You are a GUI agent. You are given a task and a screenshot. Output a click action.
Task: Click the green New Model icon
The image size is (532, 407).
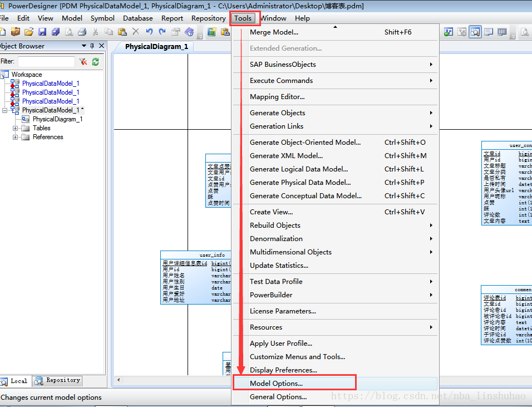pos(212,32)
